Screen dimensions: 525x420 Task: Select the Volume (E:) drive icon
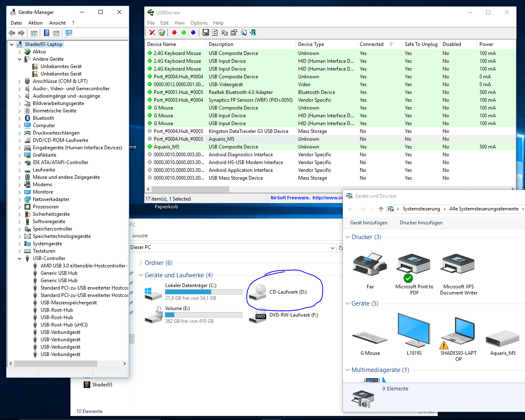click(154, 315)
